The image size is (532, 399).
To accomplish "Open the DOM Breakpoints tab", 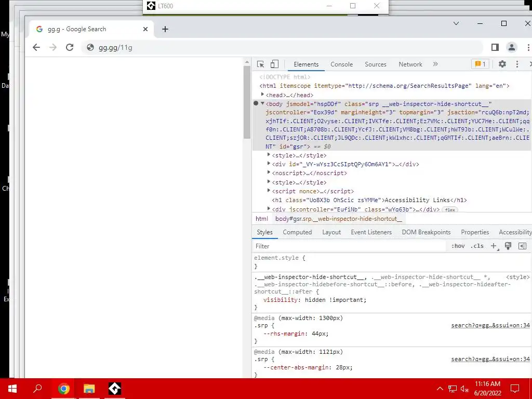I will 426,232.
